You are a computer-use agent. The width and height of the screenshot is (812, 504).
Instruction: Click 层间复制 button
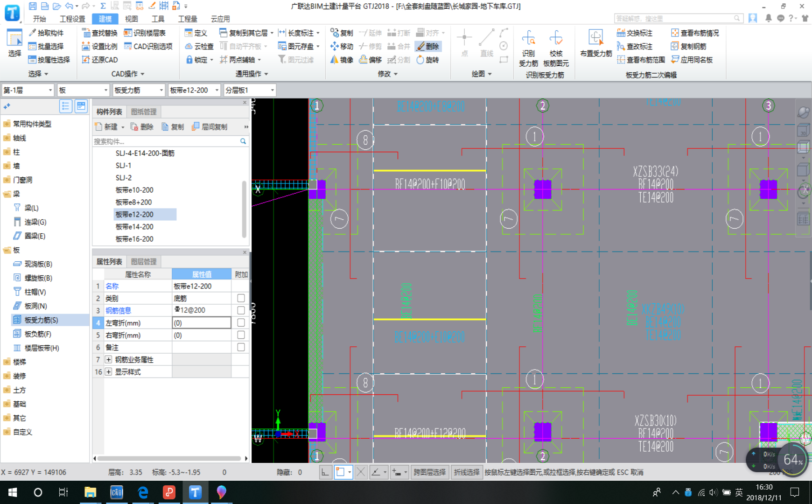point(210,127)
